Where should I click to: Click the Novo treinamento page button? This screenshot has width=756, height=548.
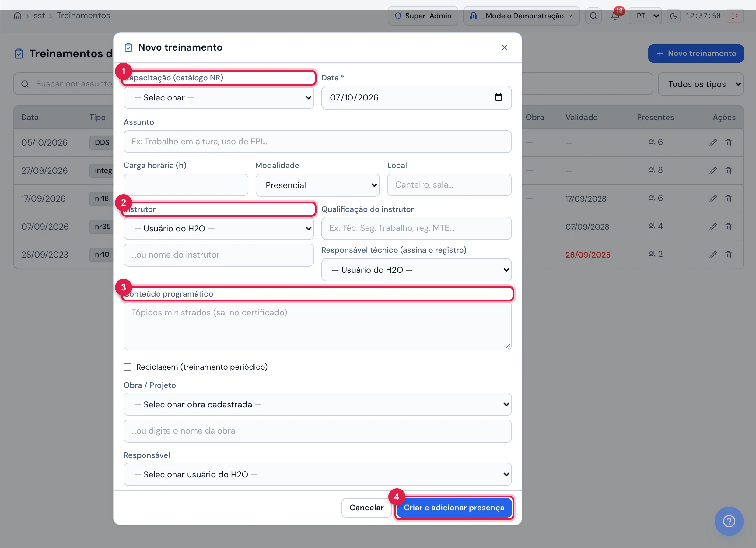coord(696,53)
